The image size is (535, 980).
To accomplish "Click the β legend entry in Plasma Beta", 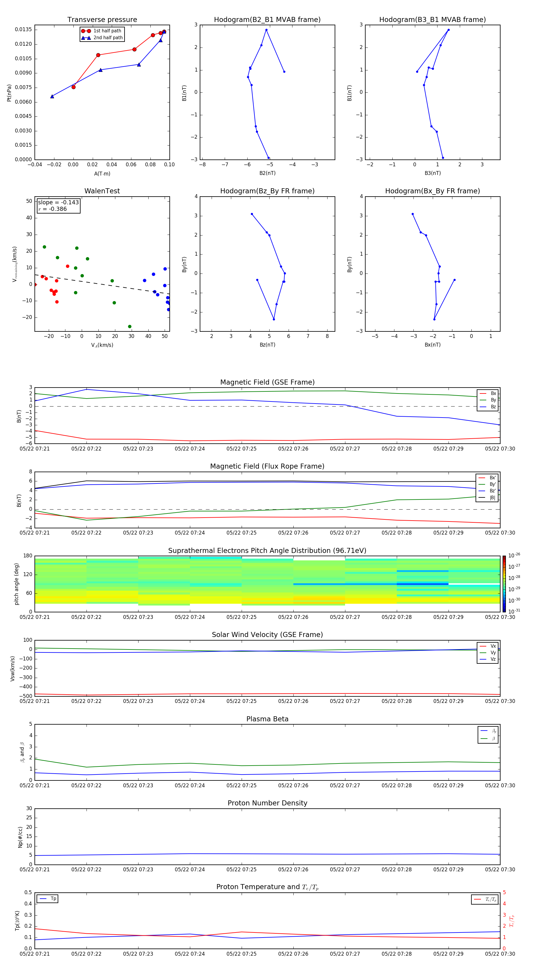I will click(x=488, y=739).
